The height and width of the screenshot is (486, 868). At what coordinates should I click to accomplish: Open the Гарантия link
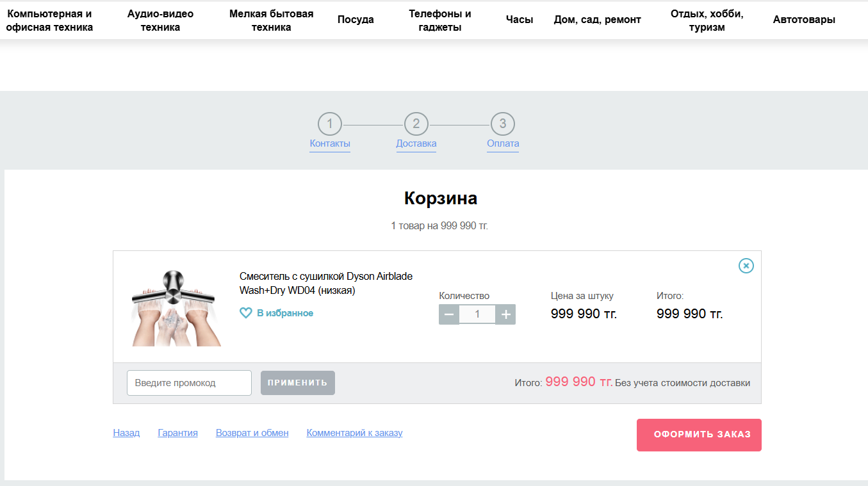tap(177, 432)
